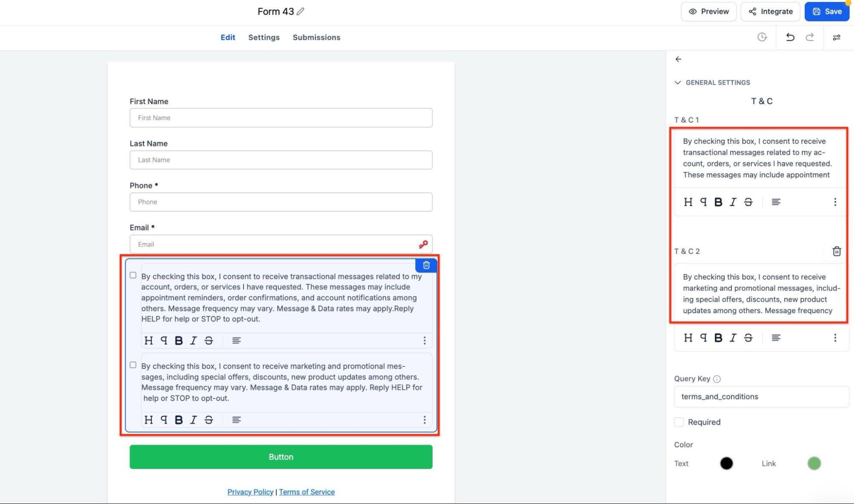Delete T & C 2 with trash icon
The image size is (854, 504).
pos(836,251)
